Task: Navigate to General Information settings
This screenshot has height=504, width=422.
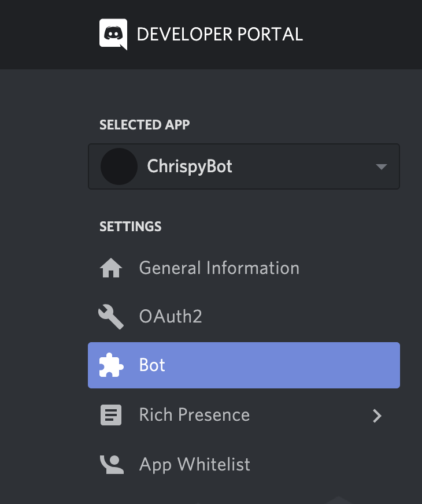Action: [x=219, y=268]
